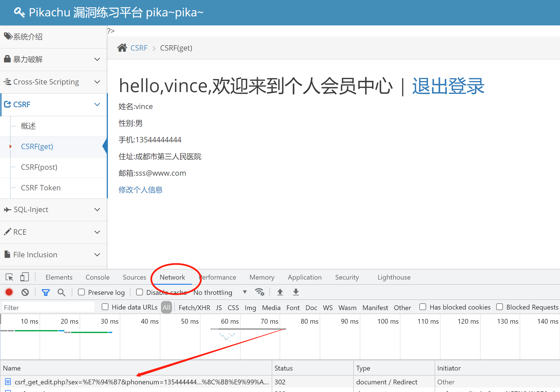Click the import HAR upload arrow icon

coord(280,292)
